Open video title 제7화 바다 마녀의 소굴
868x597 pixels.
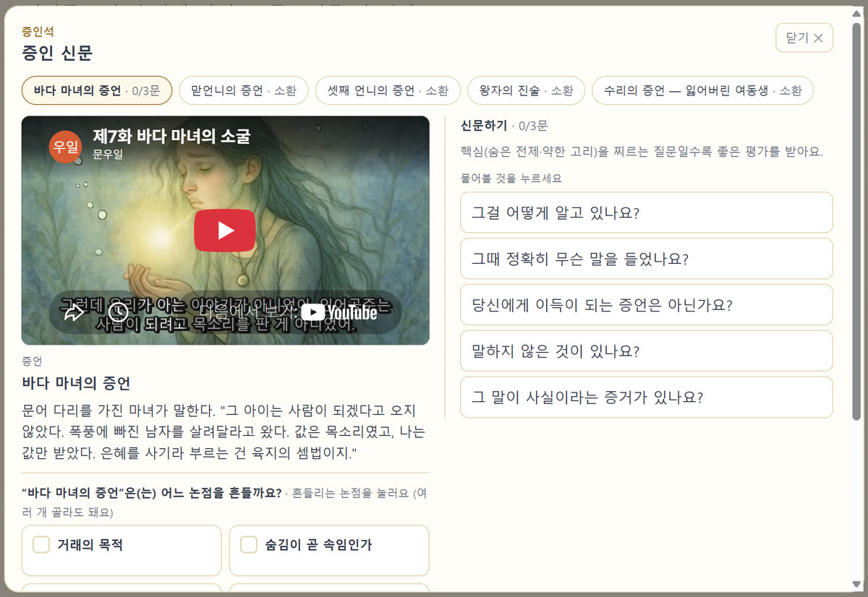pos(171,136)
